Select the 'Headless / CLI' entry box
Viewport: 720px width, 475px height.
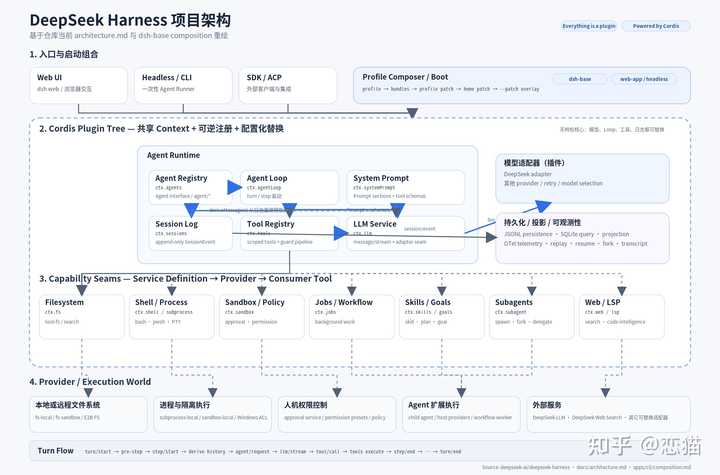pos(183,85)
